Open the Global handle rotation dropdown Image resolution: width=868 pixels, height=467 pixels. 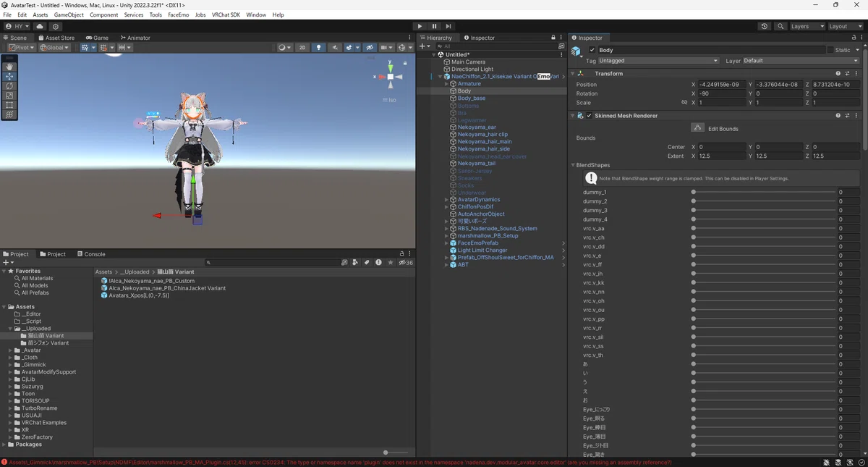point(54,48)
